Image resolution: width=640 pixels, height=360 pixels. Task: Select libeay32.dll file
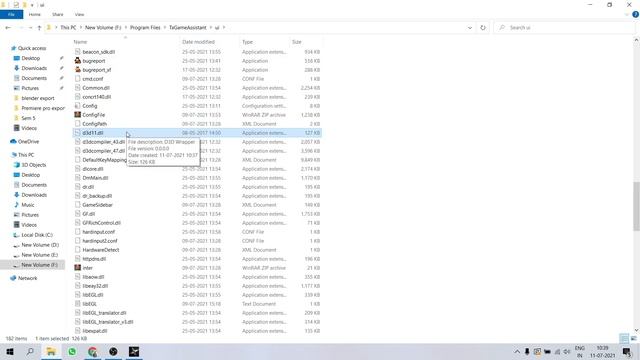pos(95,286)
